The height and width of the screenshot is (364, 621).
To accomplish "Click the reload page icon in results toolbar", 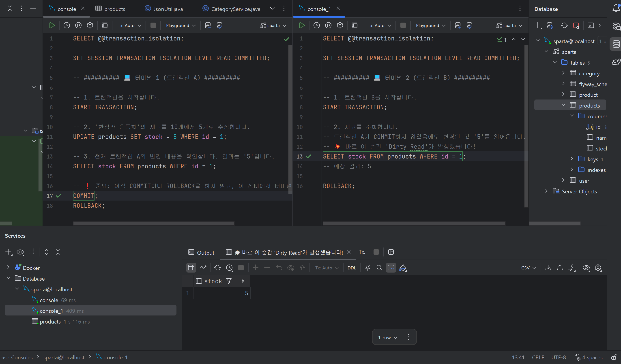I will pyautogui.click(x=217, y=268).
